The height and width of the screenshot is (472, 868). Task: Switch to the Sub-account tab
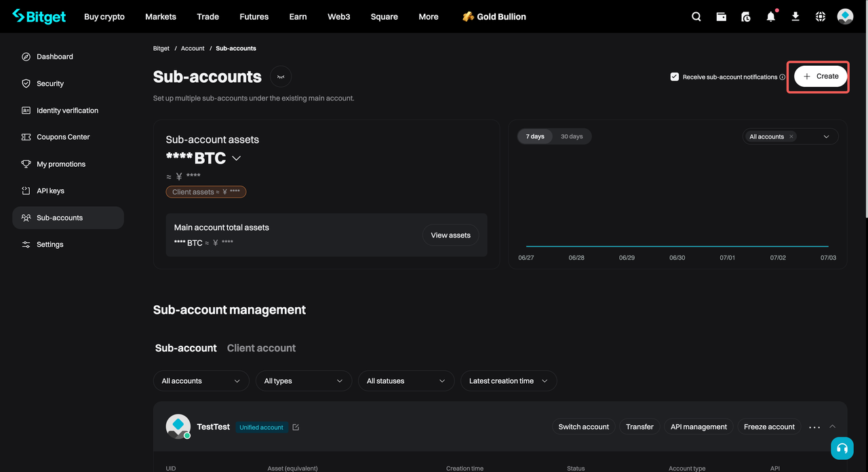tap(186, 348)
